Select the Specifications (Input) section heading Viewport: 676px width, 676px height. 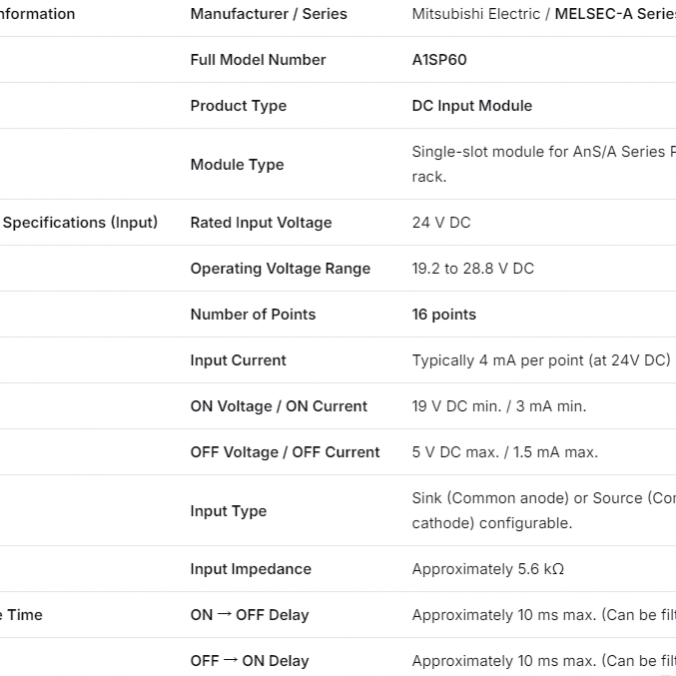click(x=80, y=222)
